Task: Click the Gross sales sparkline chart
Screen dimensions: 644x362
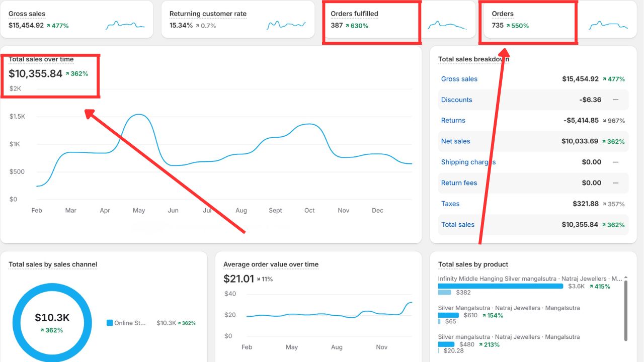Action: pyautogui.click(x=125, y=25)
